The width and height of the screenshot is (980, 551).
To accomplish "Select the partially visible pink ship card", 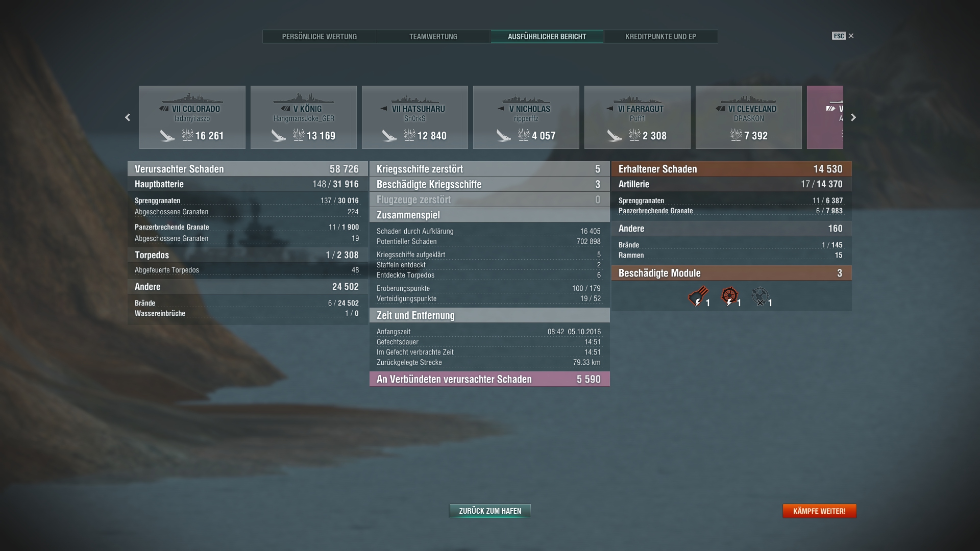I will coord(825,117).
